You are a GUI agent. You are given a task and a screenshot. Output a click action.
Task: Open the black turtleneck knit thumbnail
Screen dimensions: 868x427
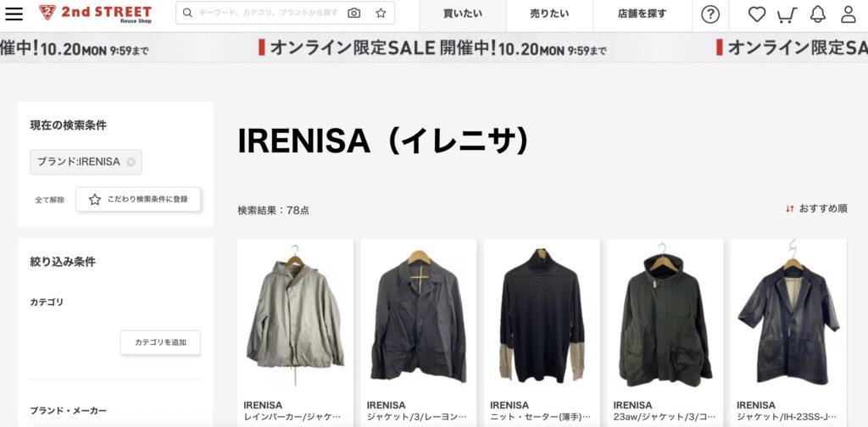tap(542, 313)
